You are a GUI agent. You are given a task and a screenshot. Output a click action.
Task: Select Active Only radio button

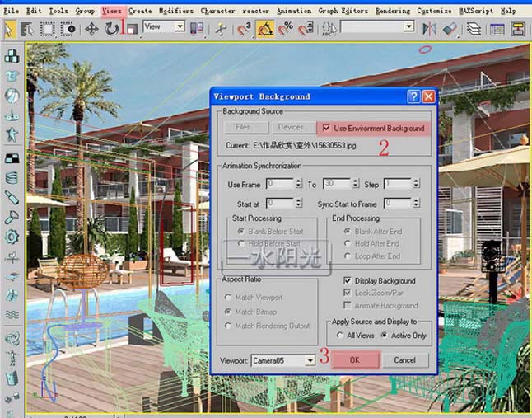coord(384,336)
